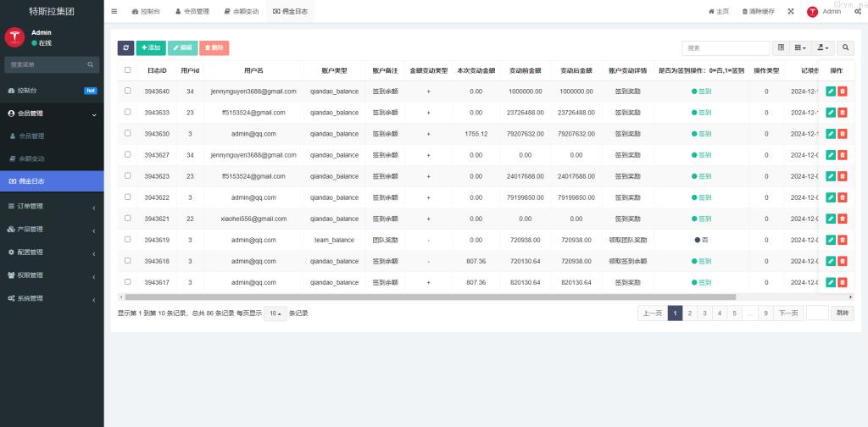Select the checkbox for row 3943619
The height and width of the screenshot is (427, 868).
click(x=128, y=240)
